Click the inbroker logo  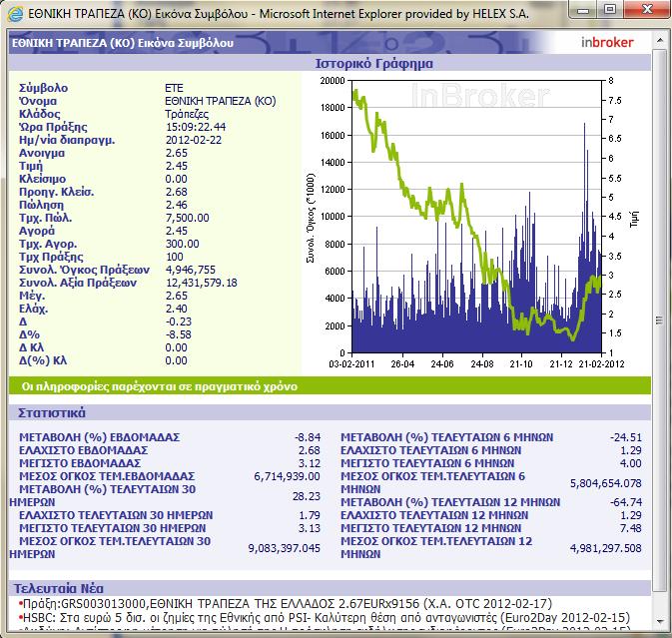[x=607, y=42]
